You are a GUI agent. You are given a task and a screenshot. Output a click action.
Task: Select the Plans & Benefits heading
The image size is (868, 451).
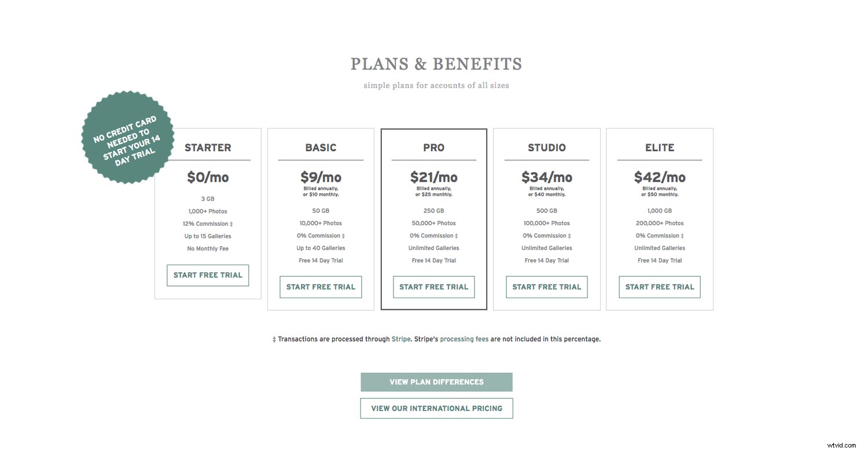[x=436, y=64]
